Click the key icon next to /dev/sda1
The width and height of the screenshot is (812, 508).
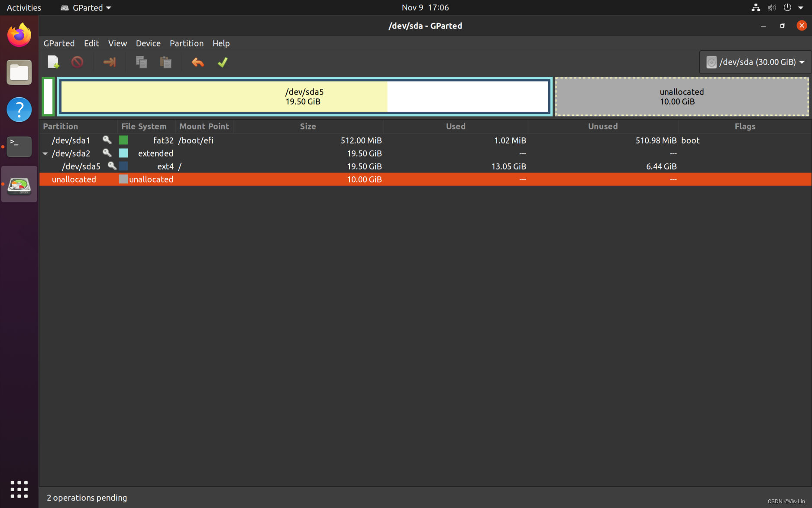coord(107,140)
